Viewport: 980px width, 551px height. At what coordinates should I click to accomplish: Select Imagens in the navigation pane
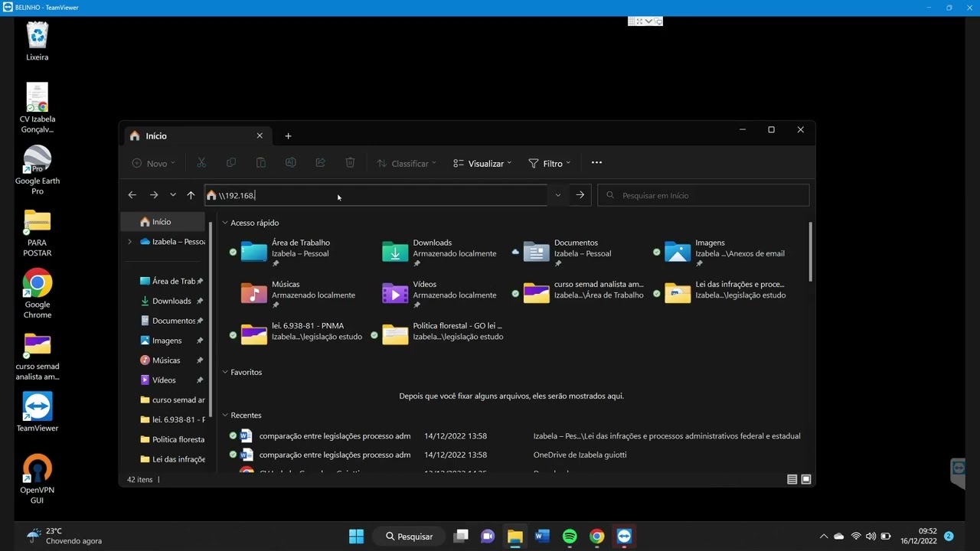pos(167,341)
